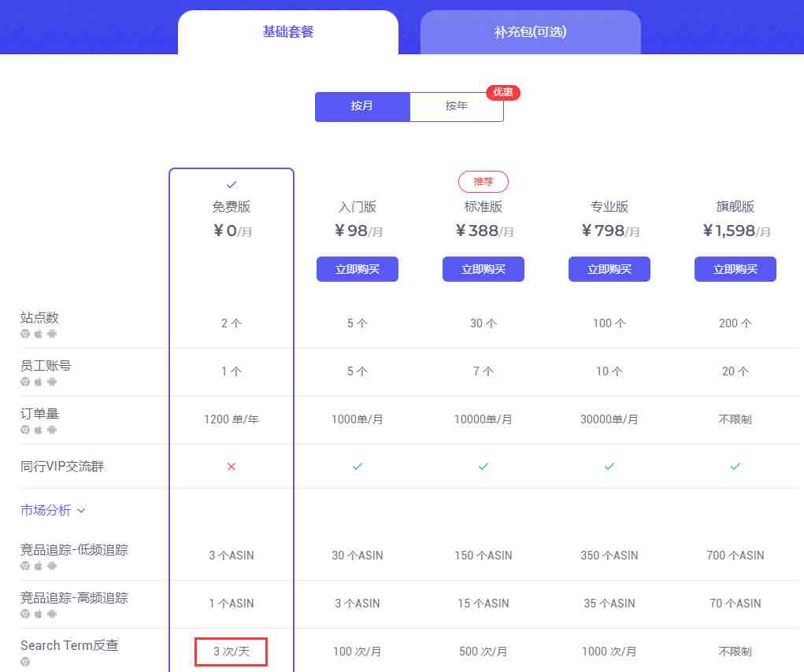804x672 pixels.
Task: Click the ¥798/月 price
Action: [x=610, y=231]
